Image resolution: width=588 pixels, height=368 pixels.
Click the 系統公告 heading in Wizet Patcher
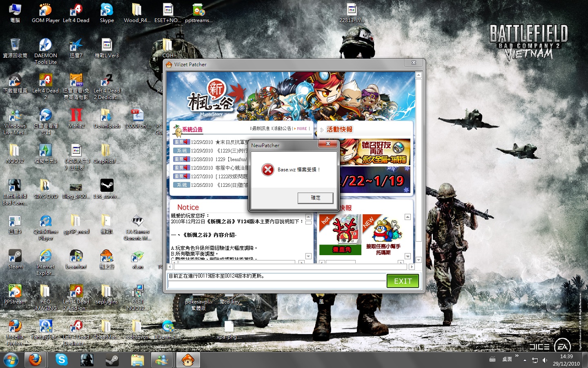click(x=192, y=129)
